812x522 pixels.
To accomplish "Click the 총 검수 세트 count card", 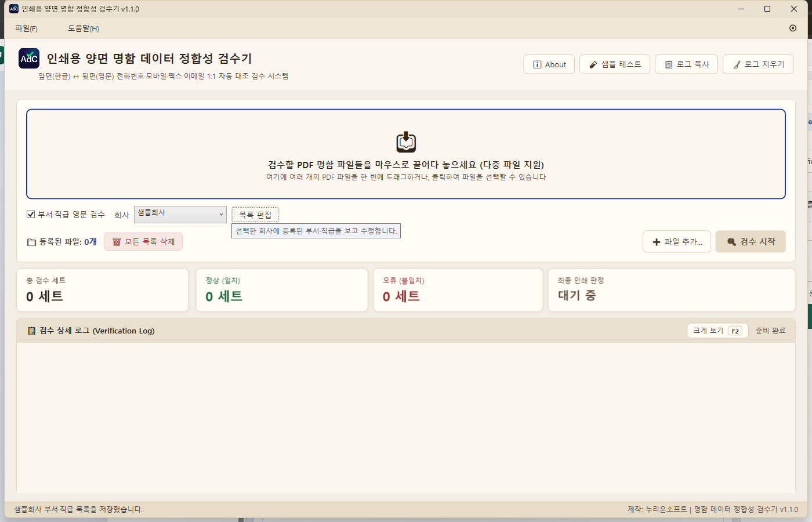I will (x=103, y=289).
